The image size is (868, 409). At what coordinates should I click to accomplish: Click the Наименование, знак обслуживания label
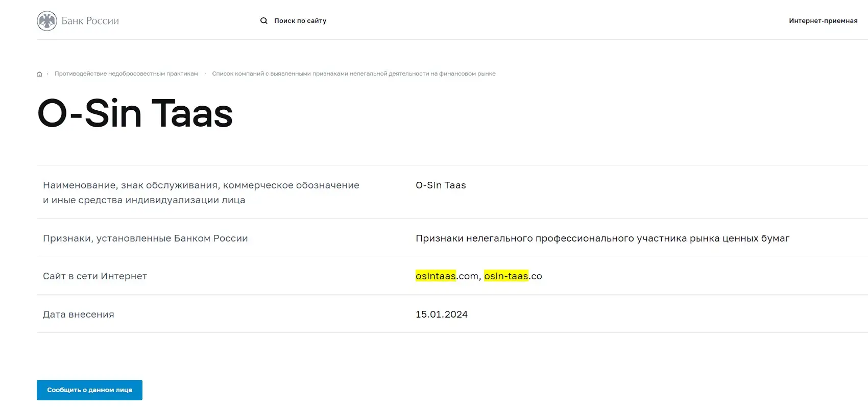click(x=201, y=193)
